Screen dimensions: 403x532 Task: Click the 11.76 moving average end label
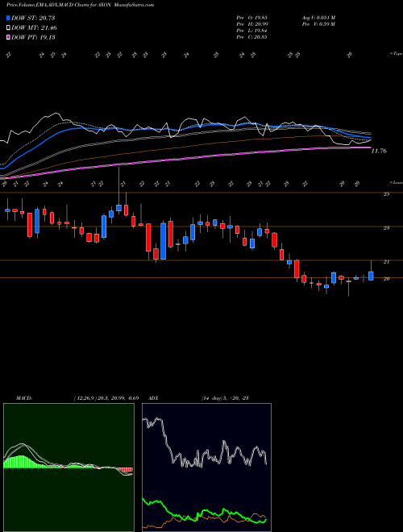pos(379,151)
